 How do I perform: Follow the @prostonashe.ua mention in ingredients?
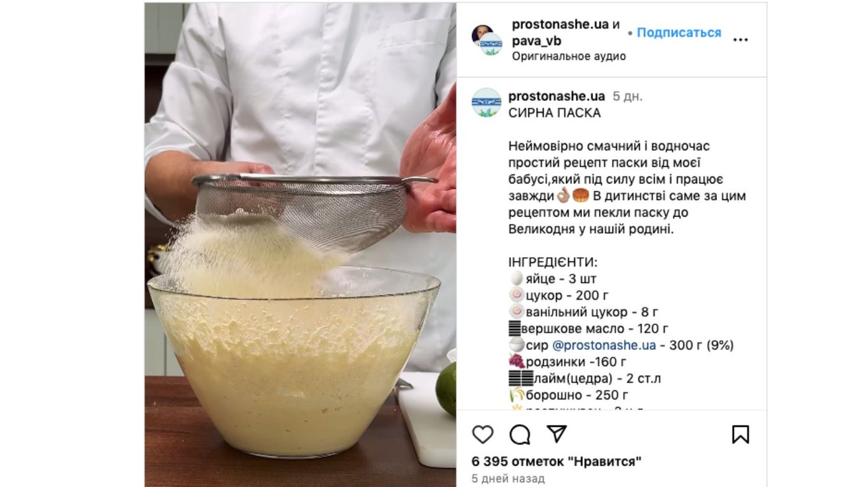click(x=604, y=345)
